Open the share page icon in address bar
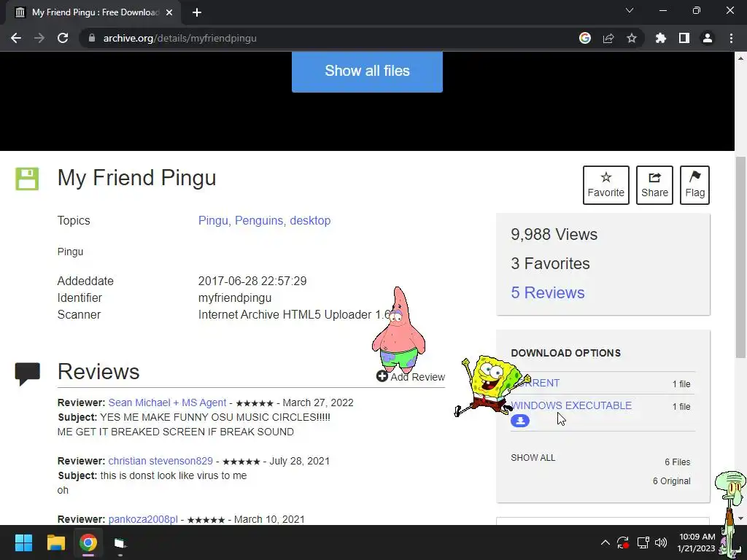Screen dimensions: 747x560 pos(608,38)
